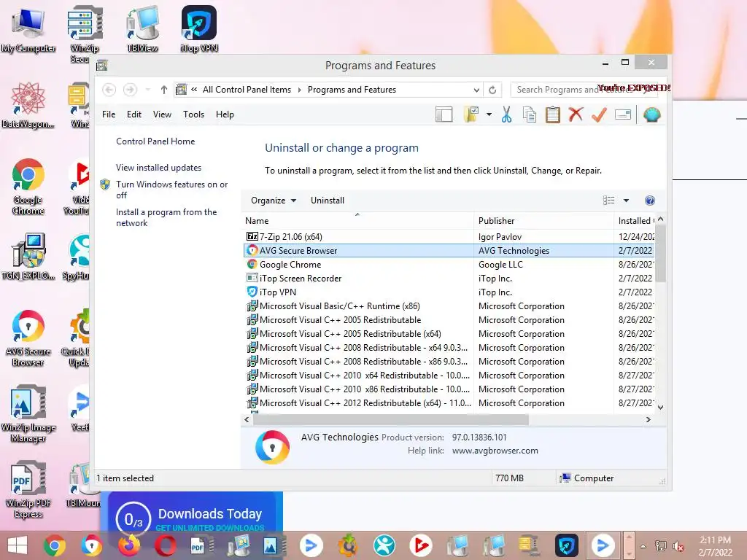Click the network tray icon
The height and width of the screenshot is (560, 747).
[x=661, y=546]
